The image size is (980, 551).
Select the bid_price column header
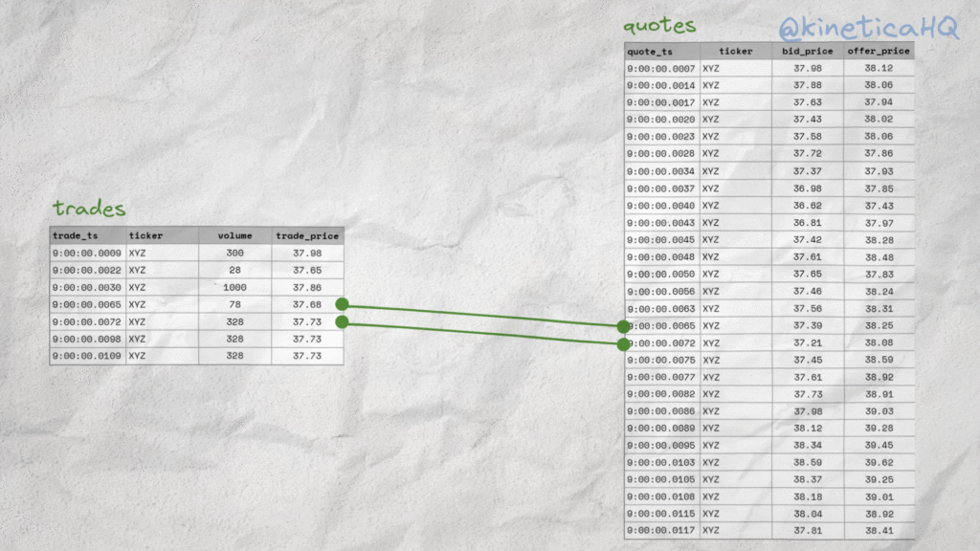(x=807, y=52)
